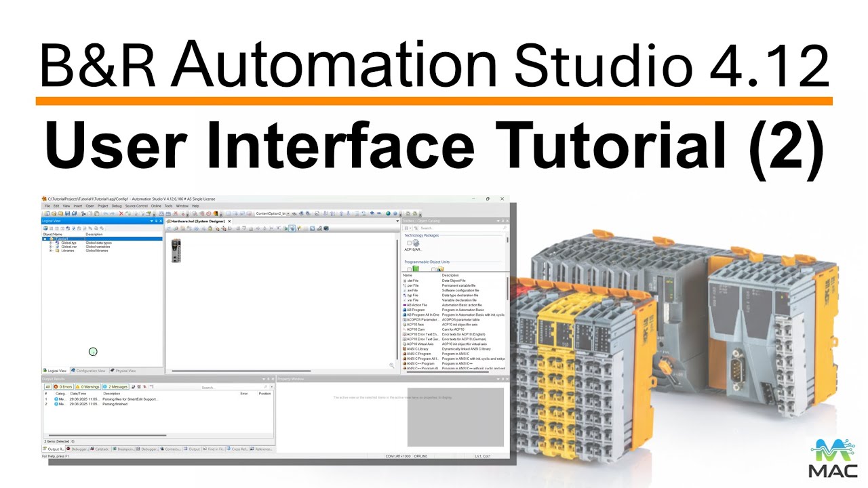Screen dimensions: 868x488
Task: Click the padlock icon in System Designer toolbar
Action: coord(210,228)
